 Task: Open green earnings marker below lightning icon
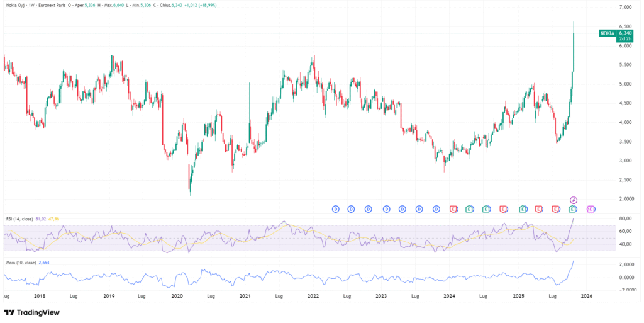tap(573, 208)
